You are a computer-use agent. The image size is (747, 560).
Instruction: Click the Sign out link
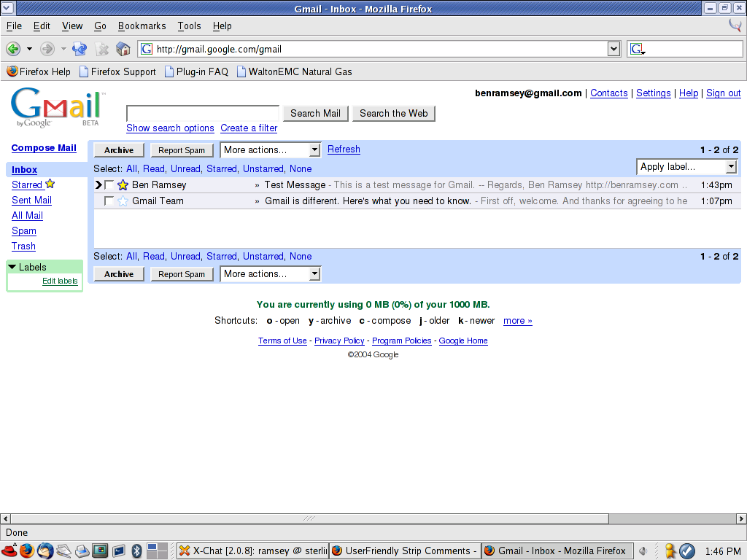coord(723,93)
